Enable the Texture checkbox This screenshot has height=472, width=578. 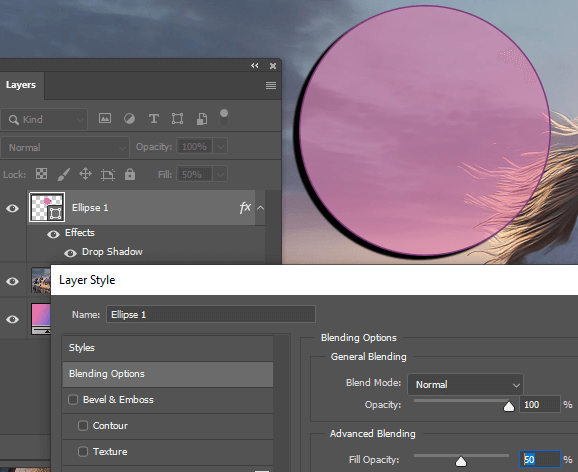pos(83,451)
